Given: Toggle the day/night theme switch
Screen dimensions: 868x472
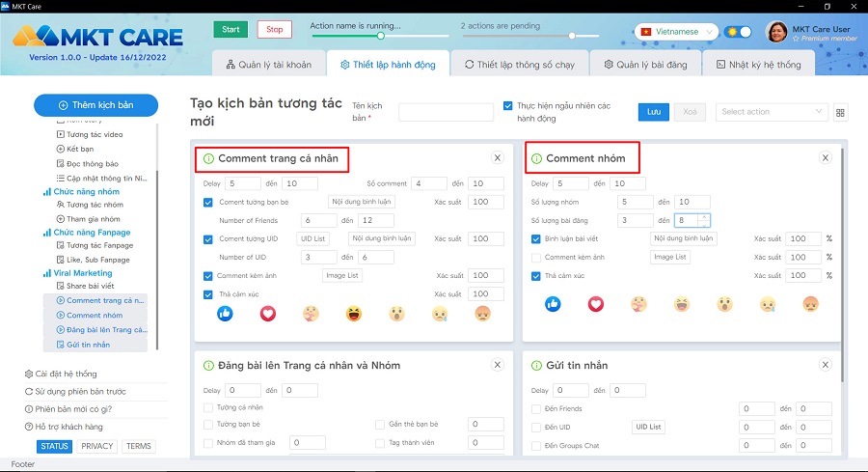Looking at the screenshot, I should point(738,32).
